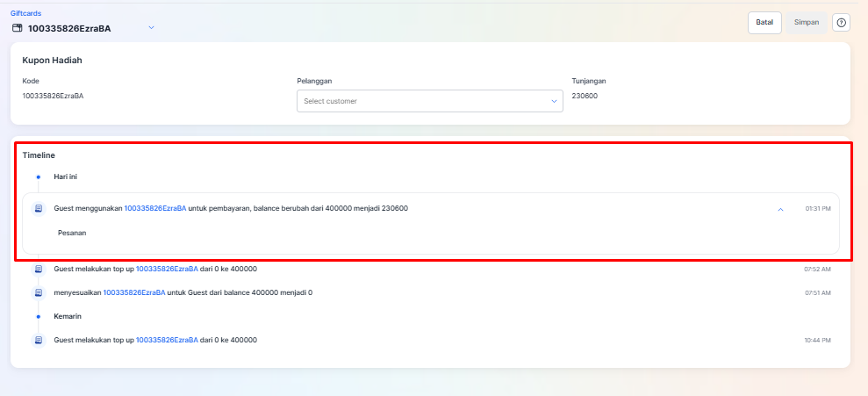This screenshot has width=868, height=396.
Task: Open the 100335826EzraBA link in the payment entry
Action: coord(155,209)
